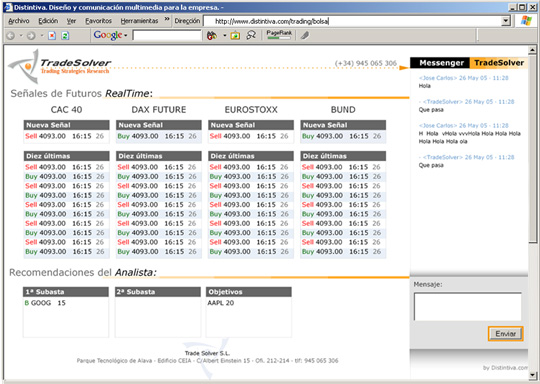Open the Edición menu
This screenshot has width=540, height=384.
click(x=48, y=21)
